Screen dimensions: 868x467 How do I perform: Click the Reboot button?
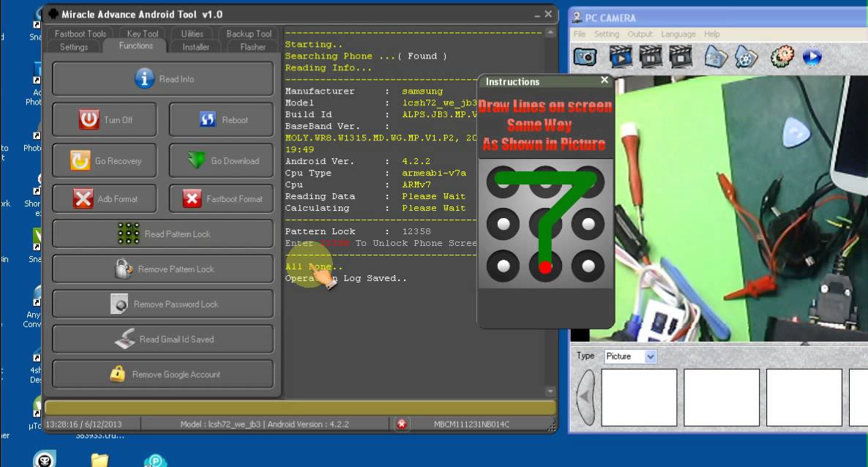pos(221,119)
